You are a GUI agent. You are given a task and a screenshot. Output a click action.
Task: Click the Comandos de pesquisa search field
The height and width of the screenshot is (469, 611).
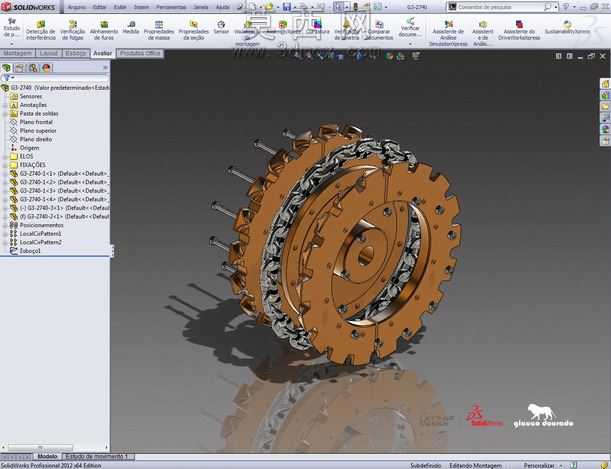click(x=500, y=7)
